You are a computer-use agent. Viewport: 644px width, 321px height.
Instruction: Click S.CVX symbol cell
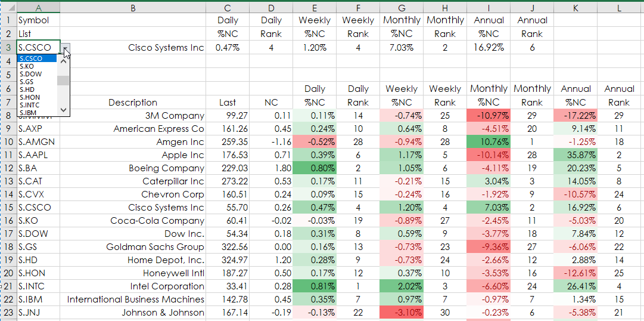[38, 195]
